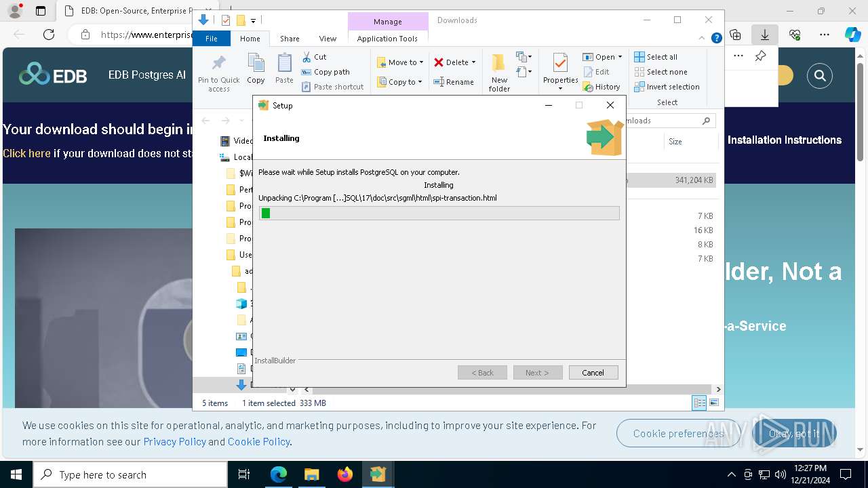Open the Delete dropdown arrow

tap(473, 62)
